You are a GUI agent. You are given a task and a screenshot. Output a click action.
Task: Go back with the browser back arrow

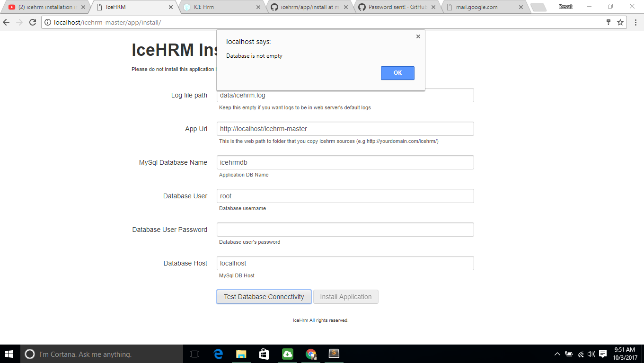(x=7, y=22)
